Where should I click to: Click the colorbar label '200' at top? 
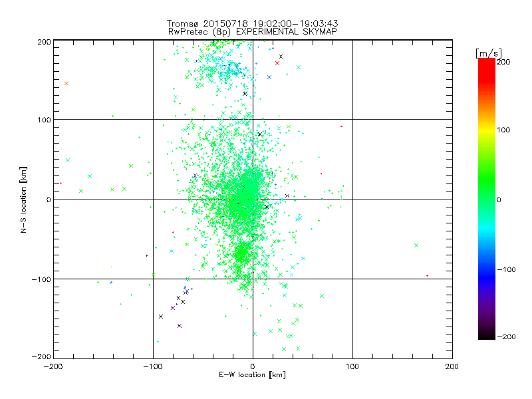(x=503, y=62)
